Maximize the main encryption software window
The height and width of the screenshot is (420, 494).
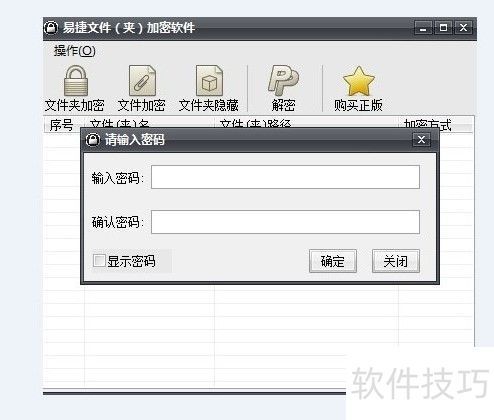coord(443,28)
